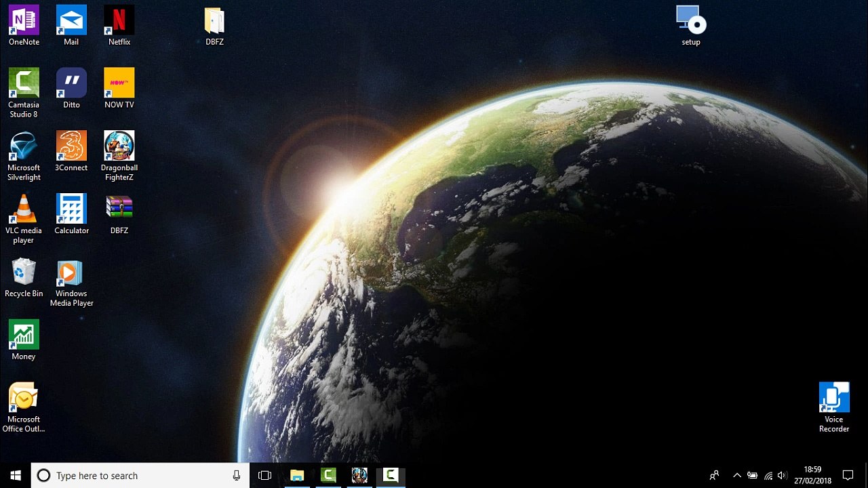Switch to Dragonball FighterZ on the taskbar
The width and height of the screenshot is (868, 488).
click(359, 475)
